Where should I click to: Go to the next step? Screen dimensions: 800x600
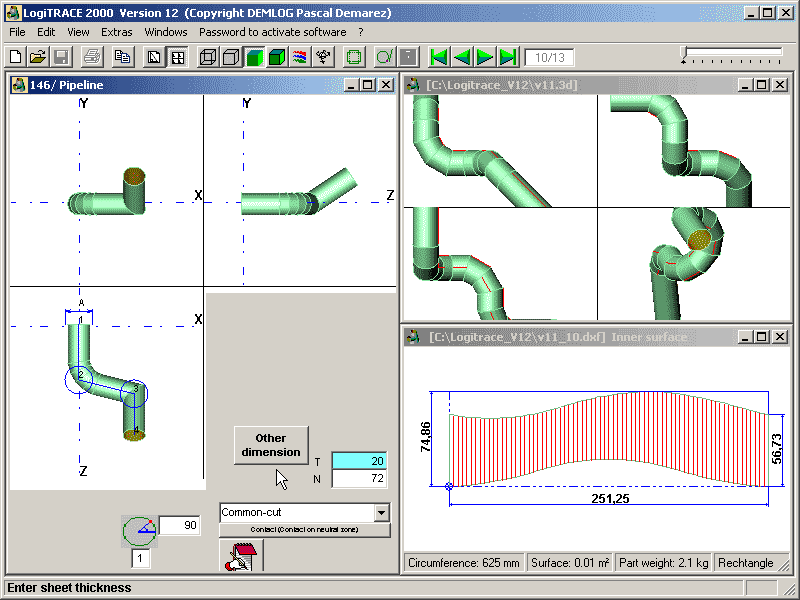pos(485,57)
